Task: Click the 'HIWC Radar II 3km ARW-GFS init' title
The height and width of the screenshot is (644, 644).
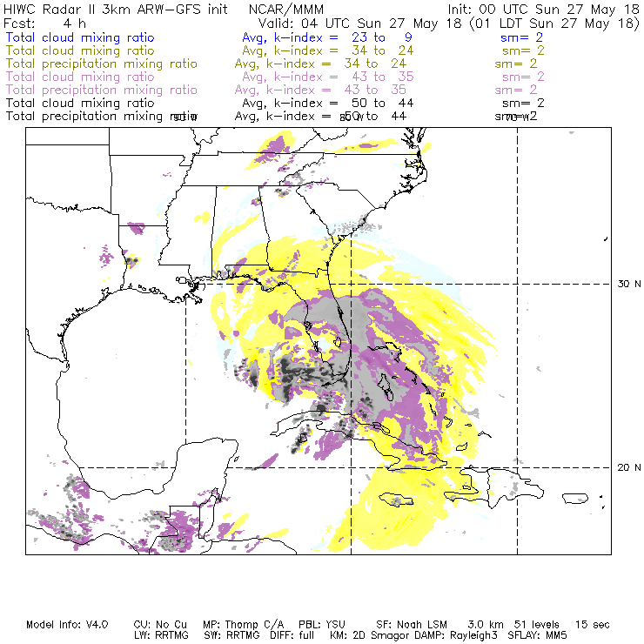Action: [116, 9]
